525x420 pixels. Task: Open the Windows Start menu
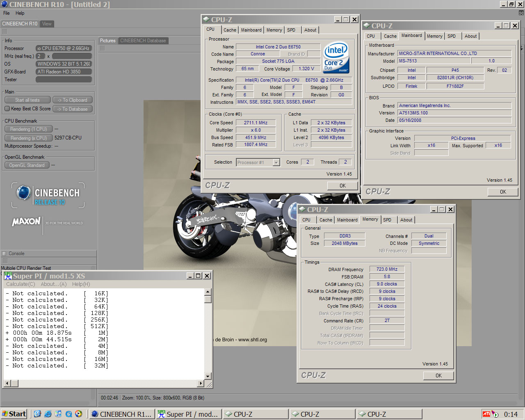14,414
